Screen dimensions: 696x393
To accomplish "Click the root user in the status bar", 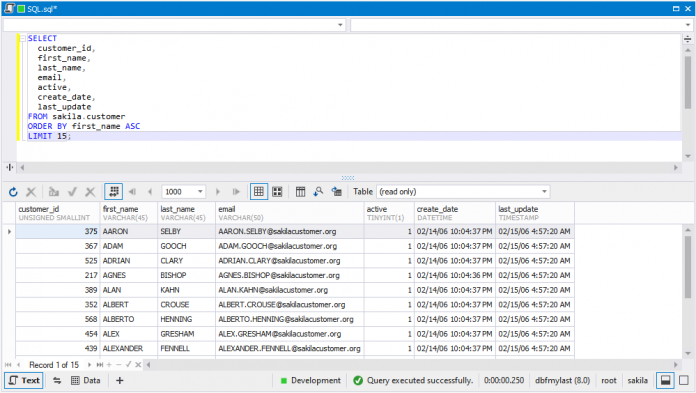I will coord(609,381).
